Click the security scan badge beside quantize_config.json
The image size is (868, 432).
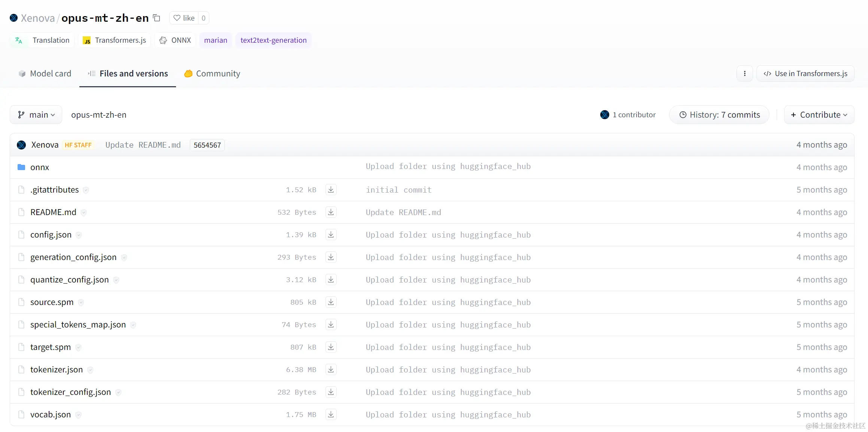point(116,280)
